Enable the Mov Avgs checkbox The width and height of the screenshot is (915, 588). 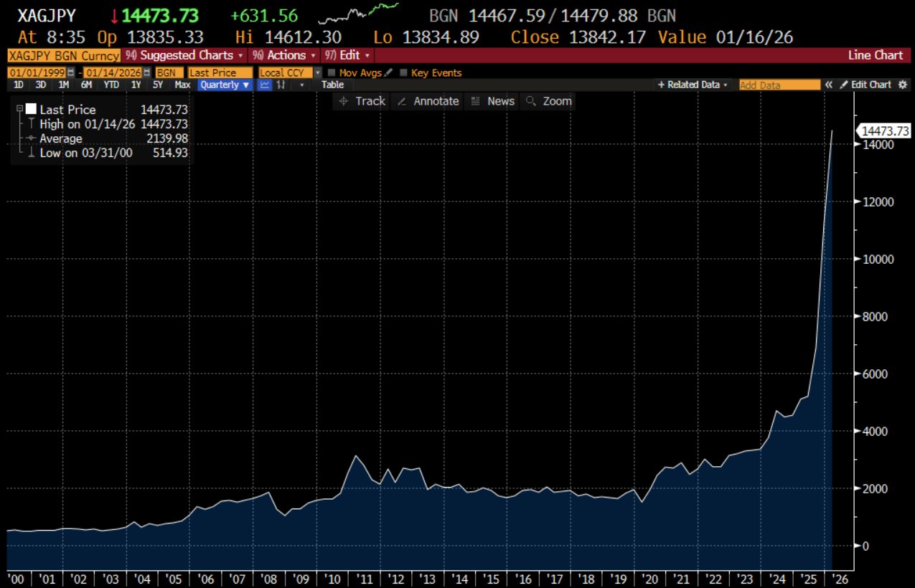[331, 72]
